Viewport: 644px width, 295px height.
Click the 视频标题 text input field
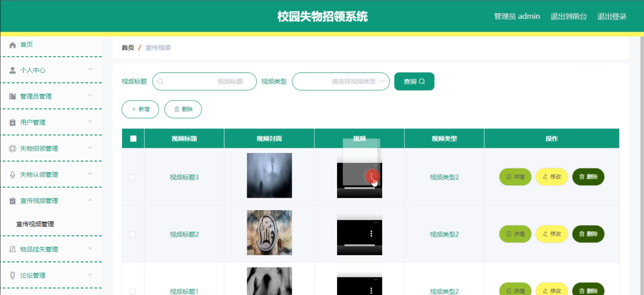pyautogui.click(x=204, y=81)
